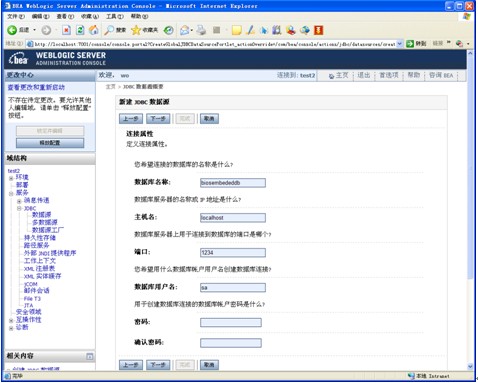Image resolution: width=478 pixels, height=383 pixels.
Task: Click the JDBC 数据源概要 breadcrumb link
Action: coord(143,87)
